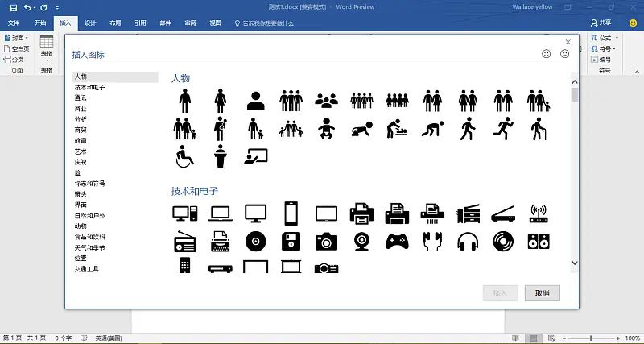Choose the projector icon
Image resolution: width=644 pixels, height=344 pixels.
(326, 269)
